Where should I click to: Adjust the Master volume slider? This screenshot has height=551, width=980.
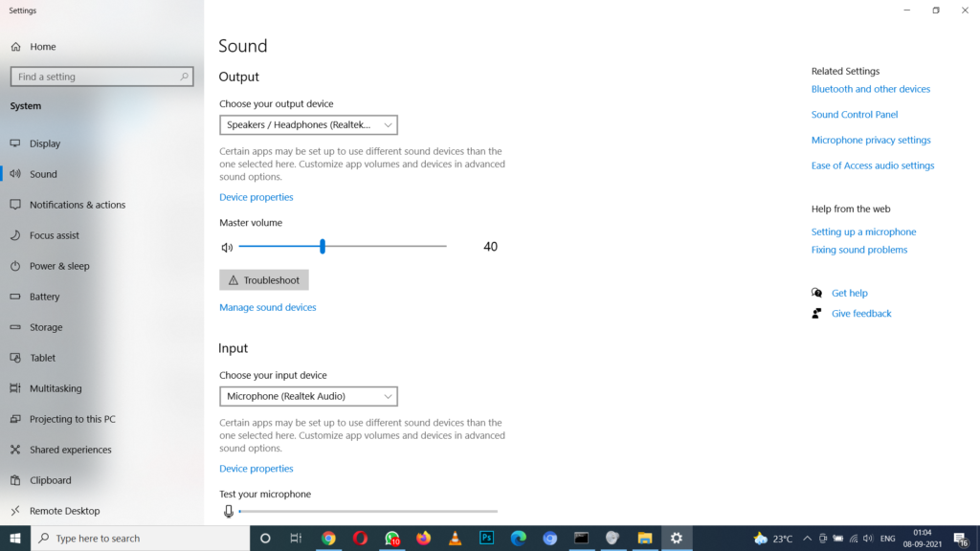click(323, 246)
